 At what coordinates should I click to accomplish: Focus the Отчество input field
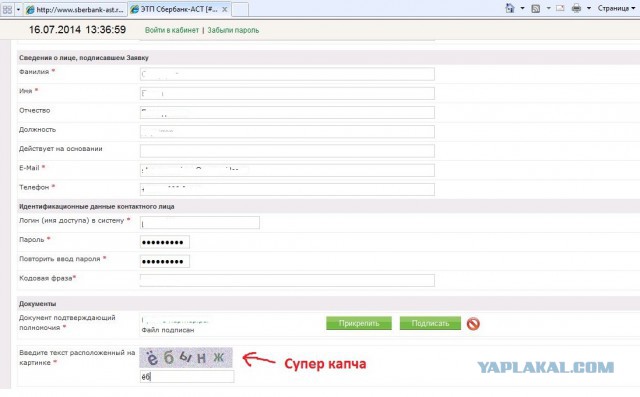pos(287,113)
